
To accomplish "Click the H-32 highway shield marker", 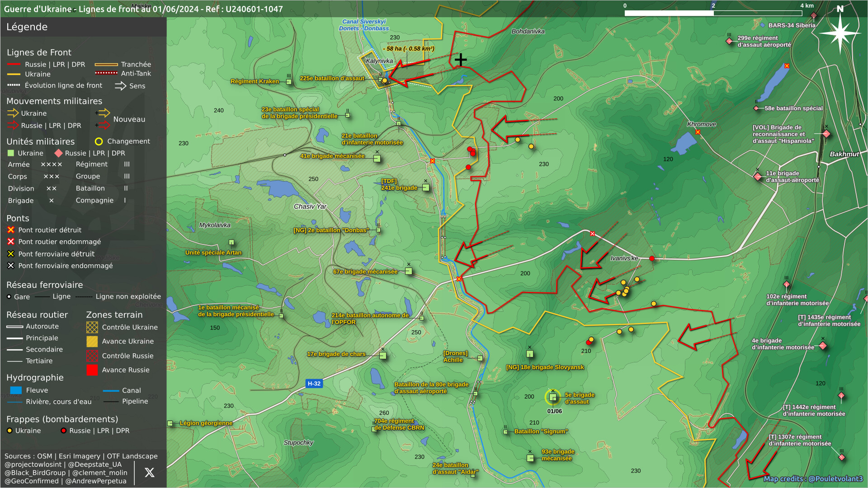I will (x=314, y=384).
